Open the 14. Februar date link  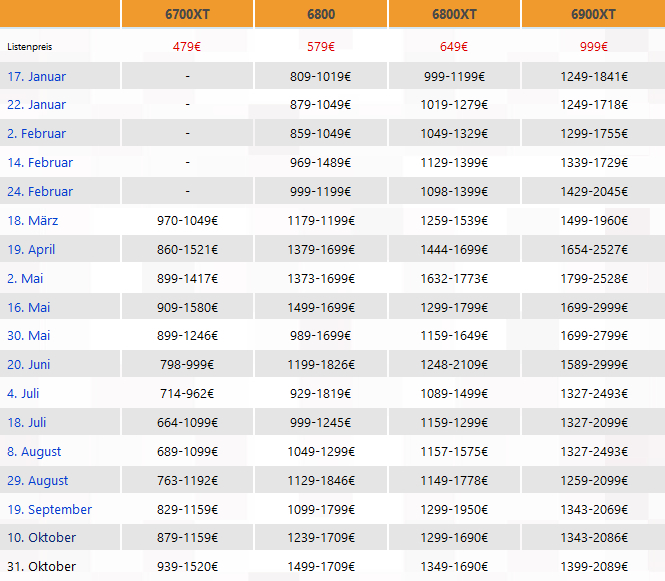pos(40,162)
